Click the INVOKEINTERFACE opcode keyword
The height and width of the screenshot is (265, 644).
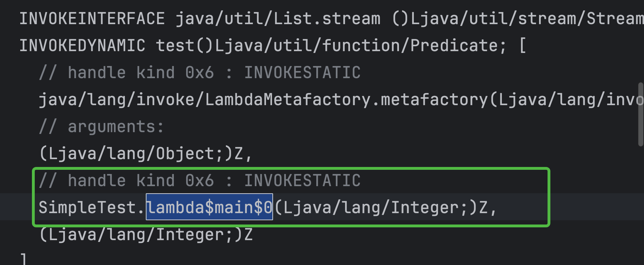pos(92,18)
